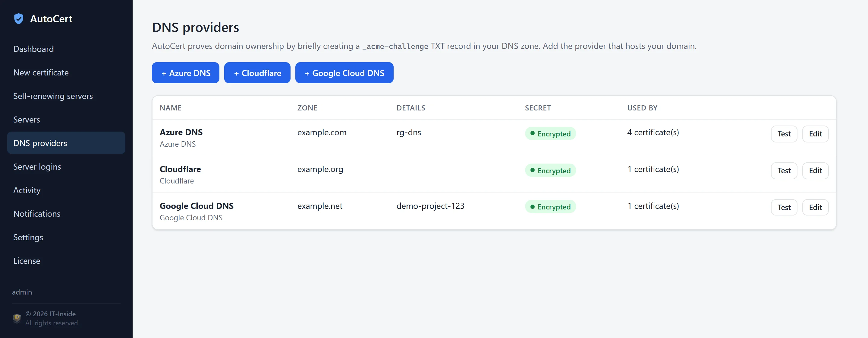Click the example.com zone cell

322,132
